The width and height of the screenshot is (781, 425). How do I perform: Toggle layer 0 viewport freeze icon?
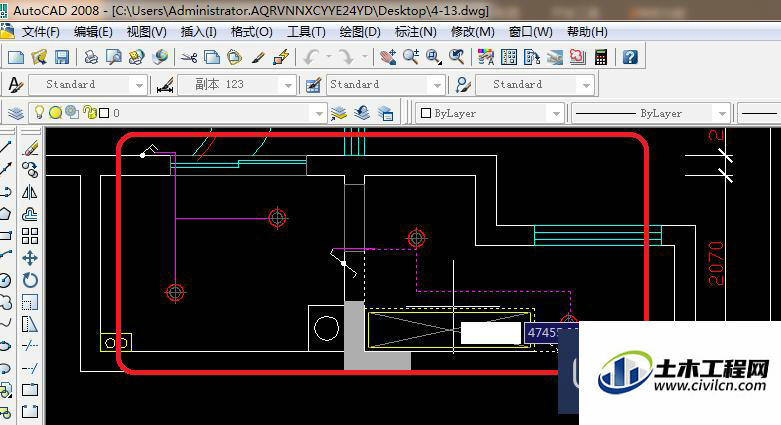click(72, 113)
